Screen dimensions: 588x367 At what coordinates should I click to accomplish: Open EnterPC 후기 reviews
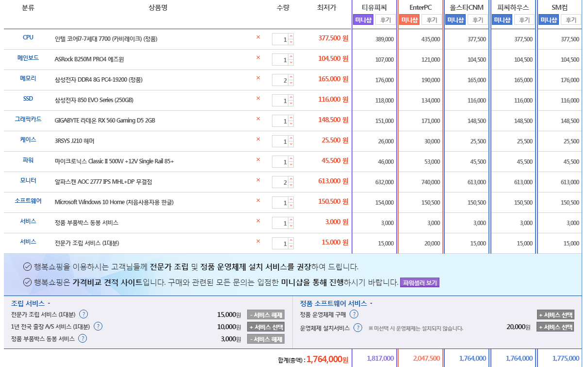pyautogui.click(x=431, y=20)
